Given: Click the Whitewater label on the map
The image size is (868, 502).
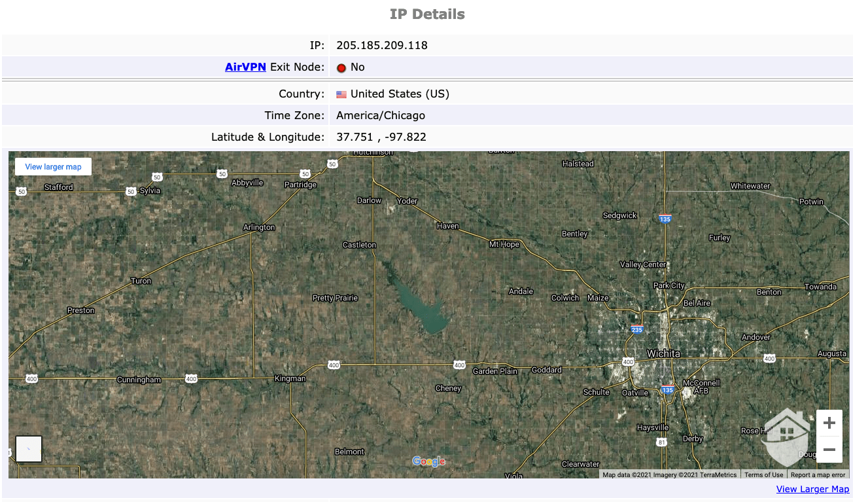Looking at the screenshot, I should (750, 186).
